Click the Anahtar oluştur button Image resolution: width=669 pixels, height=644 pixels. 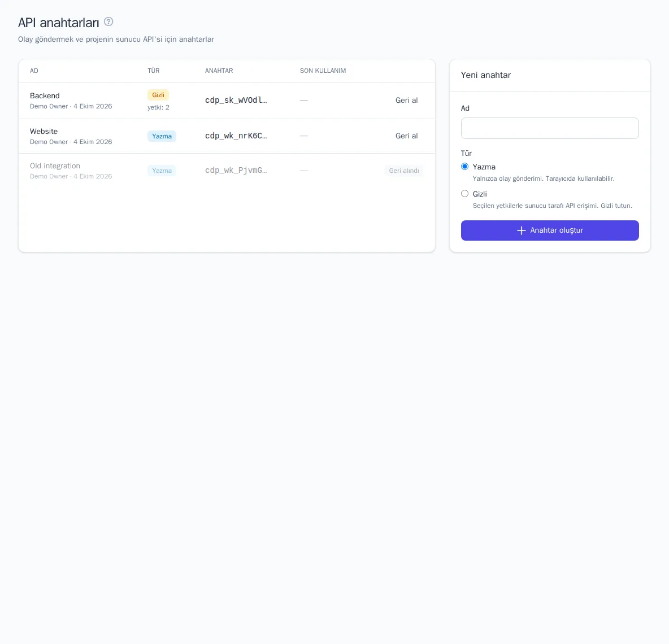pos(550,230)
